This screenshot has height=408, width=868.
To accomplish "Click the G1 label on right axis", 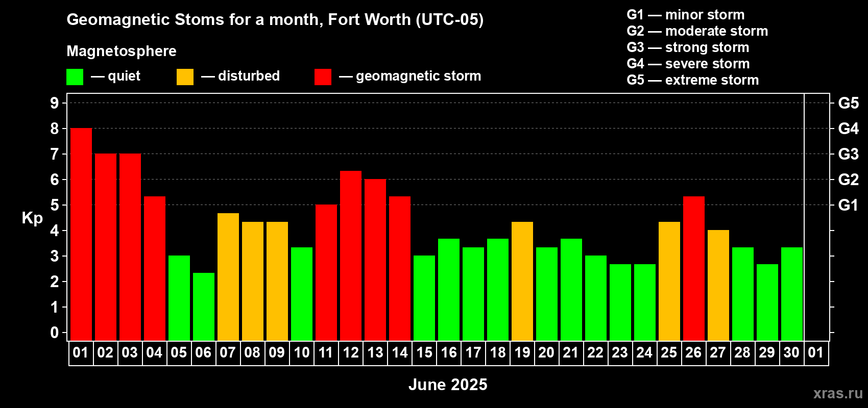I will click(848, 205).
